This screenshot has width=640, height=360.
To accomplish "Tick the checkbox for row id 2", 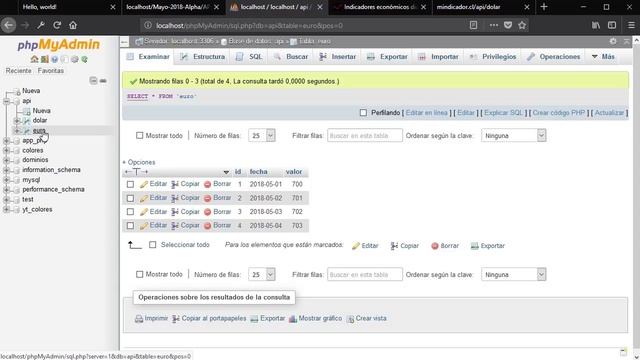I will (130, 198).
